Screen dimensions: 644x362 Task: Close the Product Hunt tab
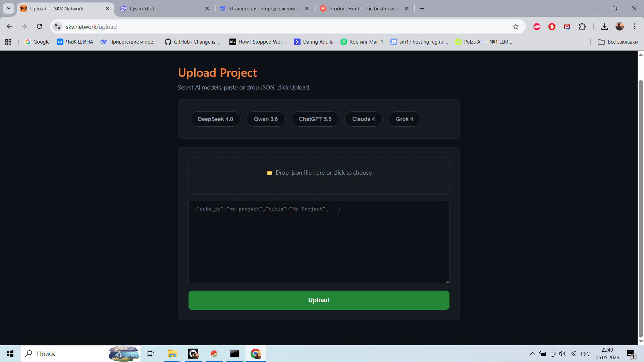coord(407,9)
